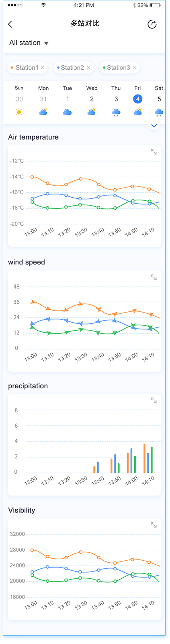Expand the wind speed chart to fullscreen
Viewport: 170px width, 644px height.
[x=154, y=277]
